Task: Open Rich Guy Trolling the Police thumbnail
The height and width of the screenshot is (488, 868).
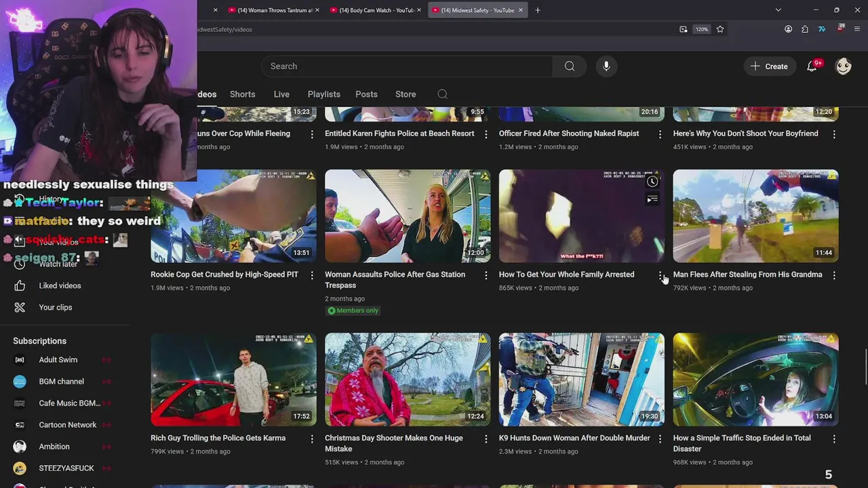Action: point(233,380)
